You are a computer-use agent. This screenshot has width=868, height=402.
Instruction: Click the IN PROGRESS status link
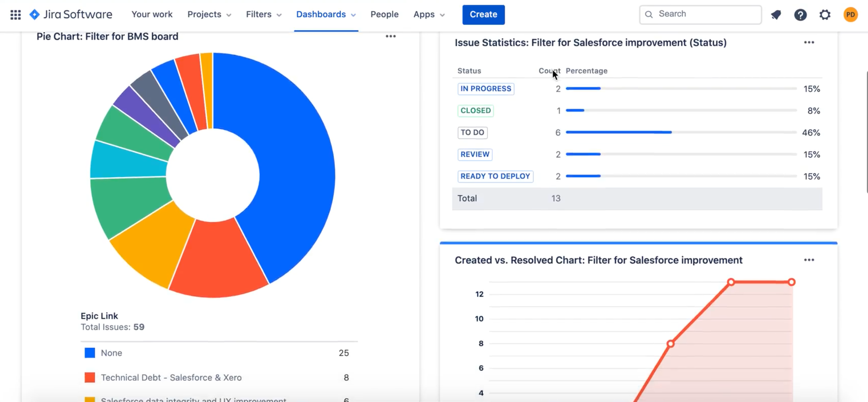(x=486, y=89)
